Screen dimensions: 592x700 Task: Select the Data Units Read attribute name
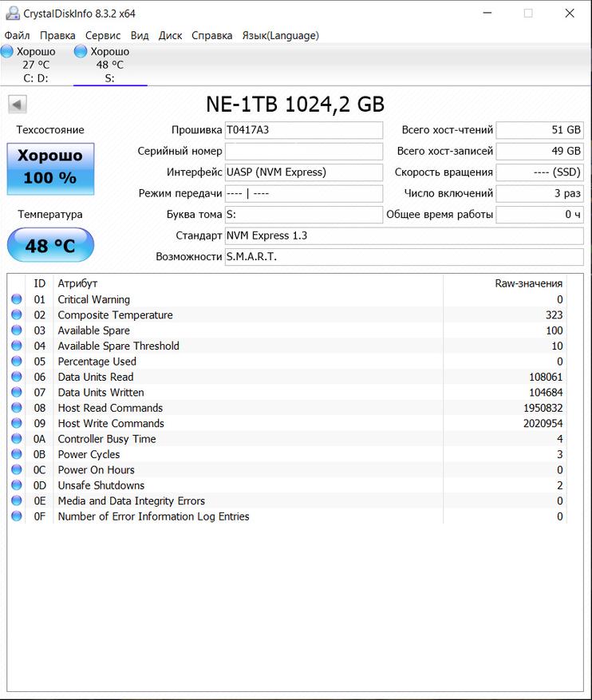tap(96, 377)
